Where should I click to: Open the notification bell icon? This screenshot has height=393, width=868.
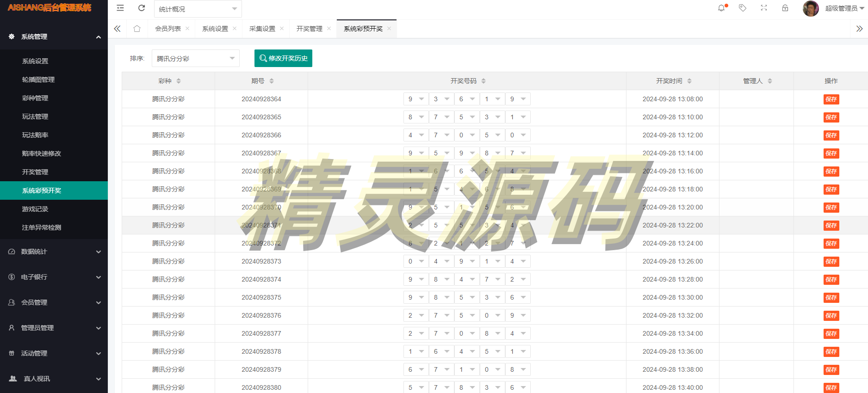tap(721, 8)
